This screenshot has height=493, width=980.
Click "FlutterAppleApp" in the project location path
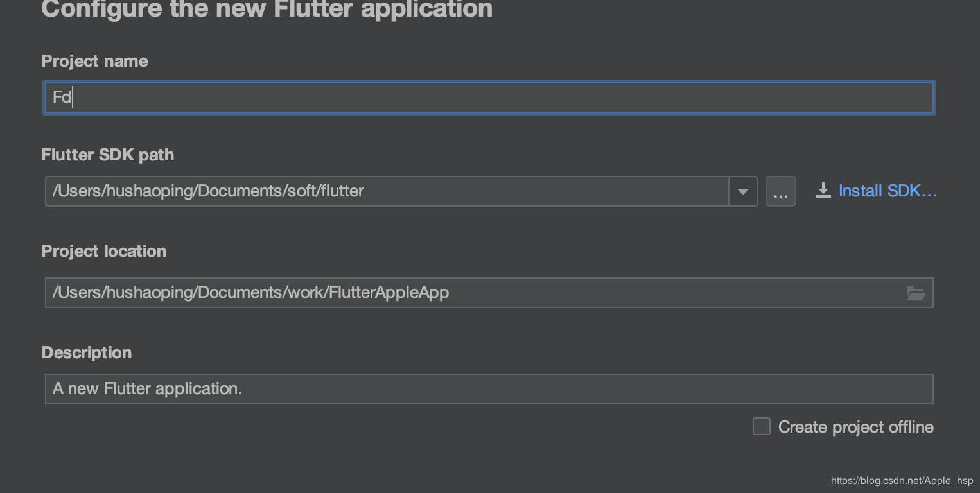[389, 293]
